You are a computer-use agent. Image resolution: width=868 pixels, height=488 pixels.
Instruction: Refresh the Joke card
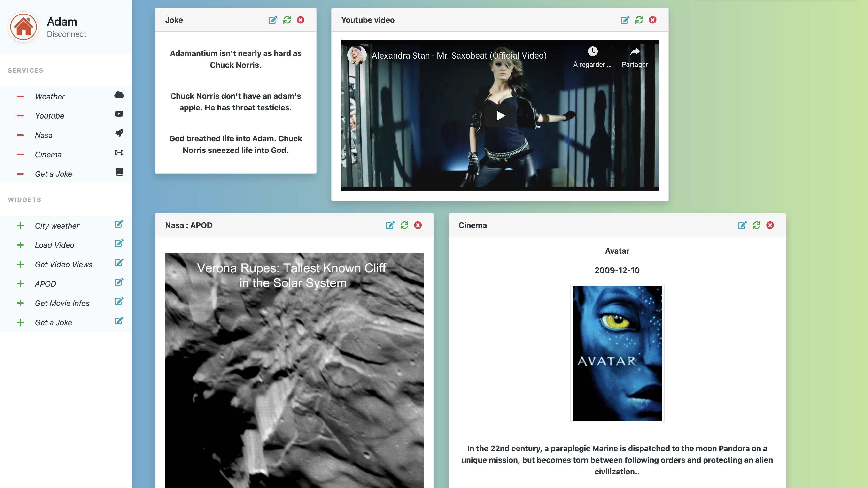pyautogui.click(x=287, y=20)
